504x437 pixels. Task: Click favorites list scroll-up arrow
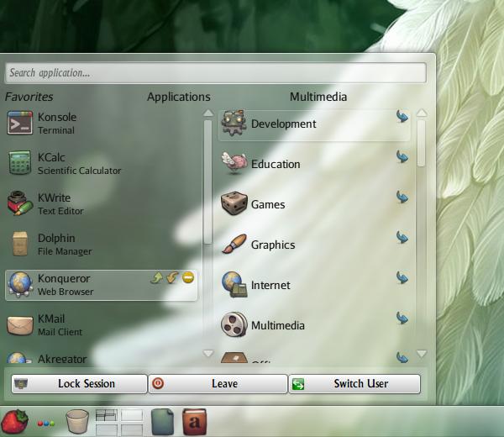pos(208,113)
